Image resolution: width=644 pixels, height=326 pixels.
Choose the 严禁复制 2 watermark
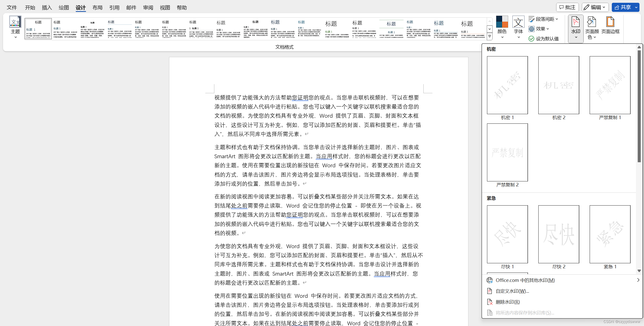pyautogui.click(x=507, y=152)
